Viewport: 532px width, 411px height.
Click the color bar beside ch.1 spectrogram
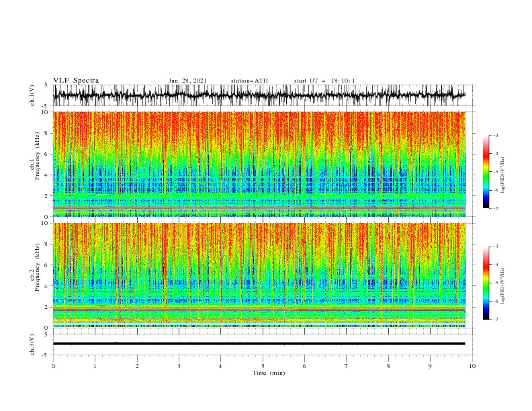[x=486, y=171]
